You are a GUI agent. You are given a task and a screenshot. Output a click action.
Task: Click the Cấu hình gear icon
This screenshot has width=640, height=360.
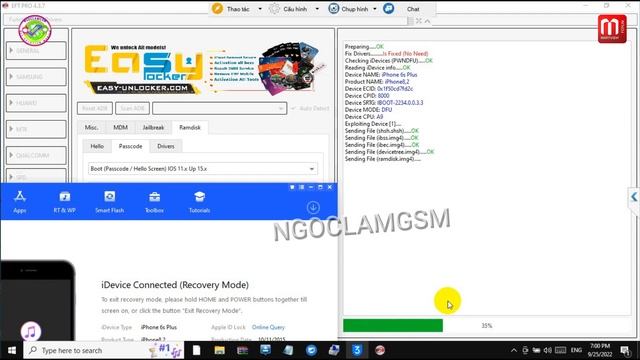275,9
